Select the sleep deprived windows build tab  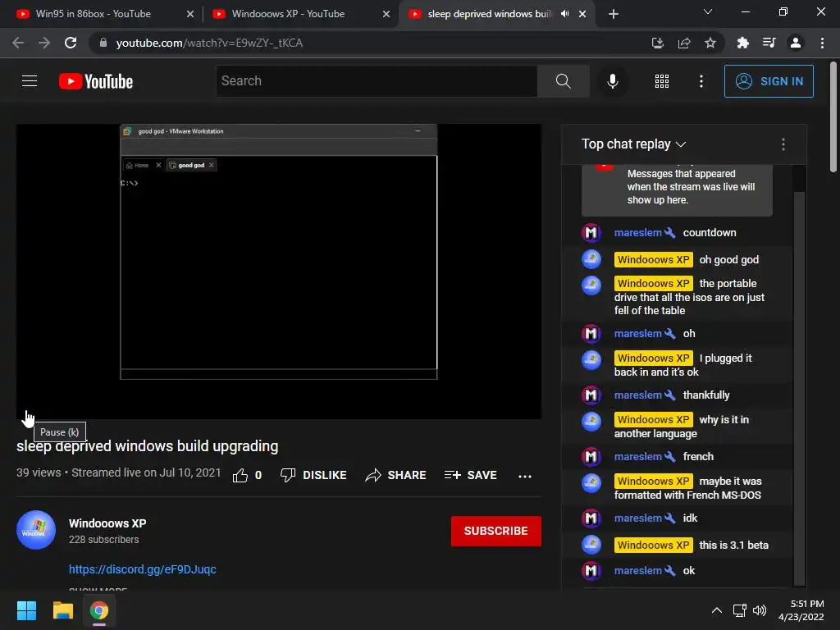[x=487, y=14]
